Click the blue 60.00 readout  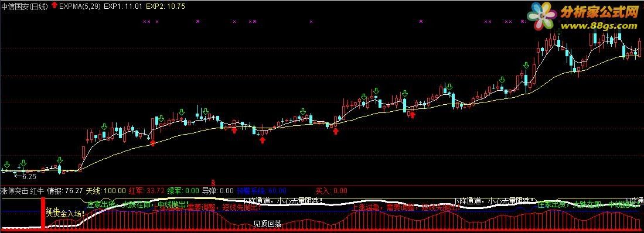pos(277,191)
